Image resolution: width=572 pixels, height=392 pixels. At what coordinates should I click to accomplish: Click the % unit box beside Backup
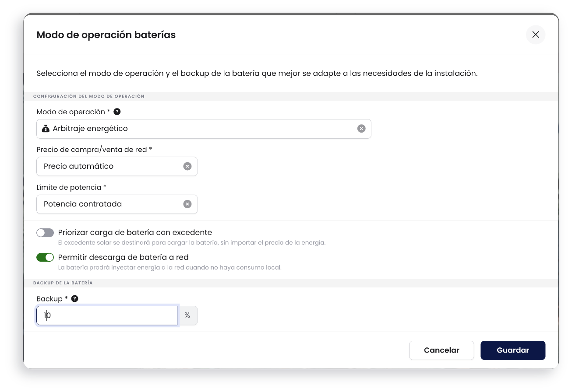coord(187,315)
